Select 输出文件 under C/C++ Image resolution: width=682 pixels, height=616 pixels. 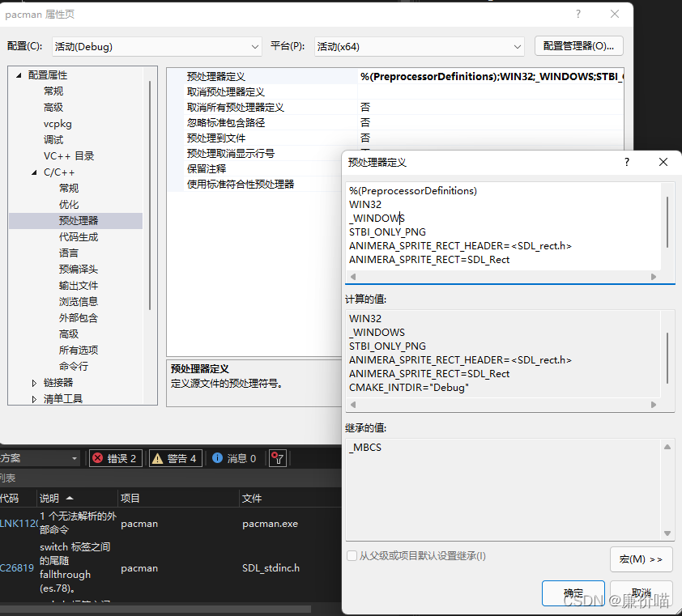tap(79, 286)
